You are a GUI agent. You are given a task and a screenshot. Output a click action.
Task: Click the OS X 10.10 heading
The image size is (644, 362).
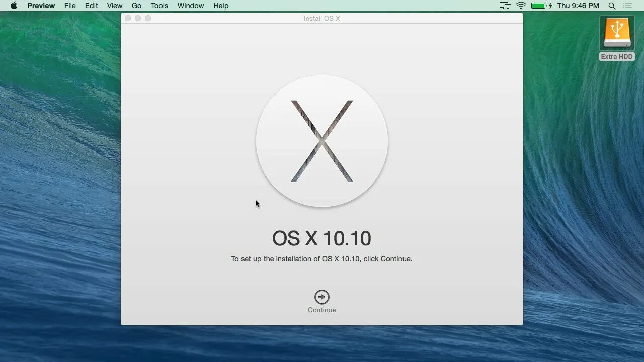322,238
